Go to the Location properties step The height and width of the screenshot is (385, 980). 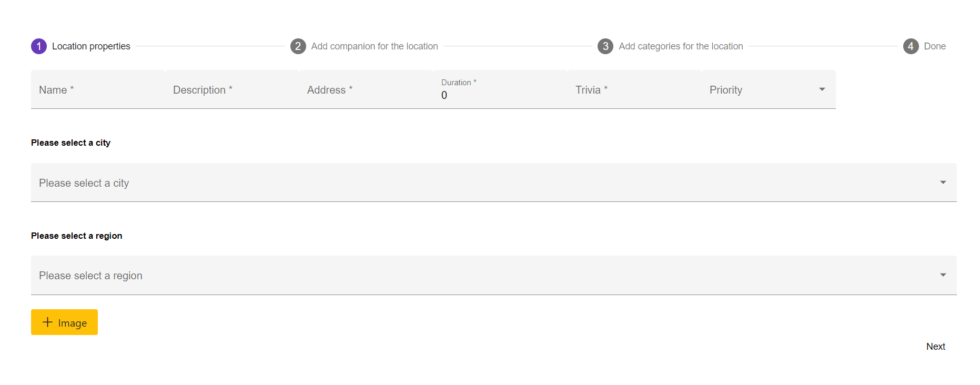[91, 46]
